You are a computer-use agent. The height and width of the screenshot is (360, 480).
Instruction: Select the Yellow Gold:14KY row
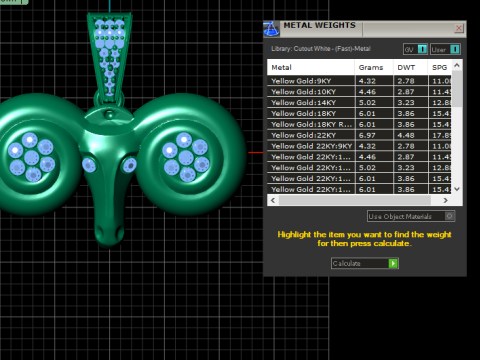click(359, 103)
